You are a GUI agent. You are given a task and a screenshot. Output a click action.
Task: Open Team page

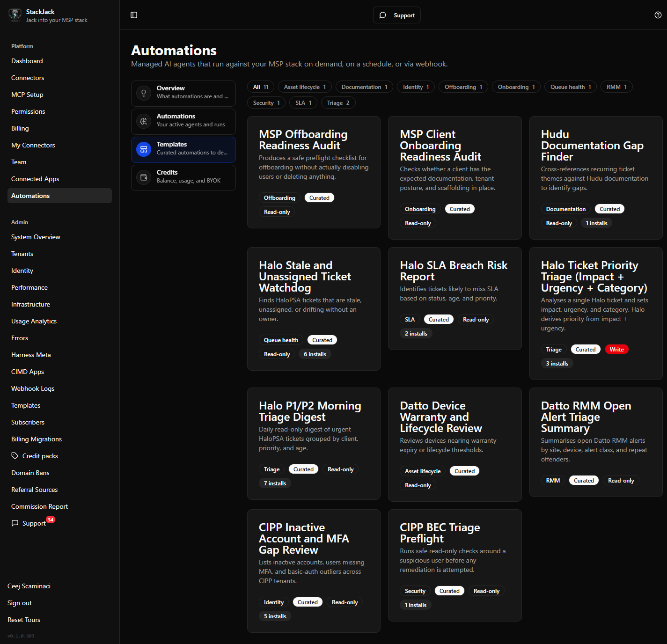pos(59,162)
